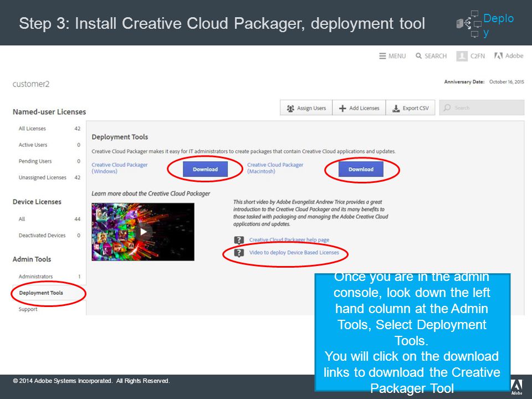Click help icon beside Device Based Licenses video
Image resolution: width=532 pixels, height=399 pixels.
(x=239, y=253)
